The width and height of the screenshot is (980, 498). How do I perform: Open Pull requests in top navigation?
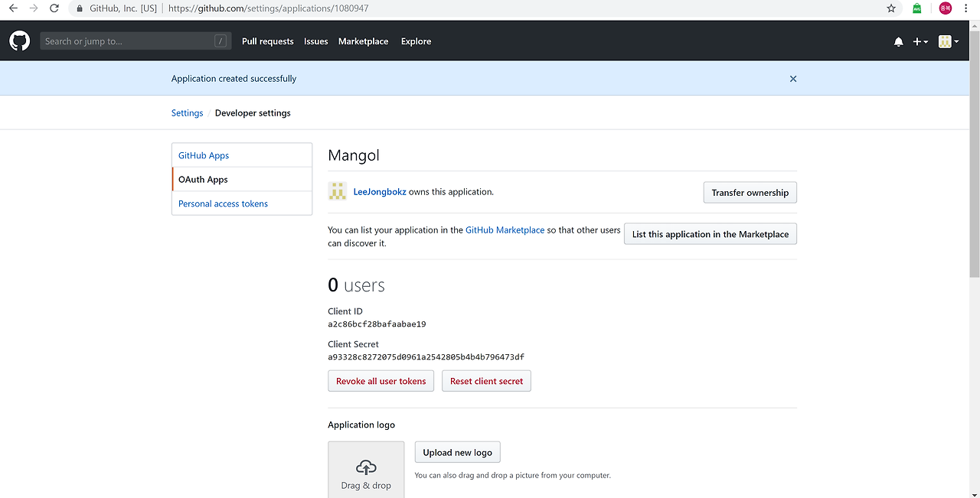267,41
